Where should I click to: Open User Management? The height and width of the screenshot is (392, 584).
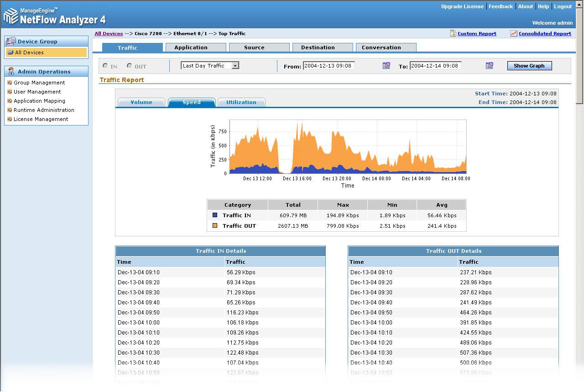tap(37, 92)
